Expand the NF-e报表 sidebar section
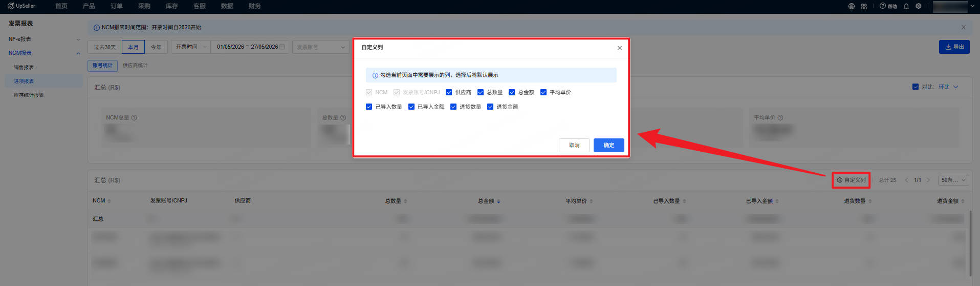The image size is (980, 286). coord(78,39)
